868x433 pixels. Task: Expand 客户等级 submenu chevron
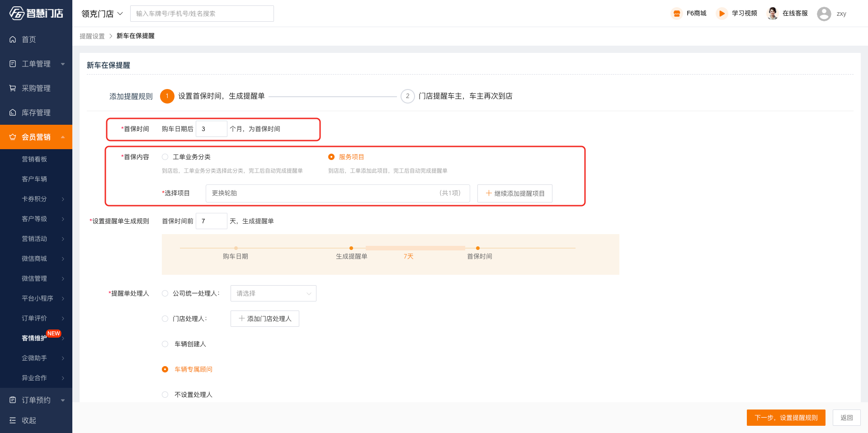[x=63, y=219]
